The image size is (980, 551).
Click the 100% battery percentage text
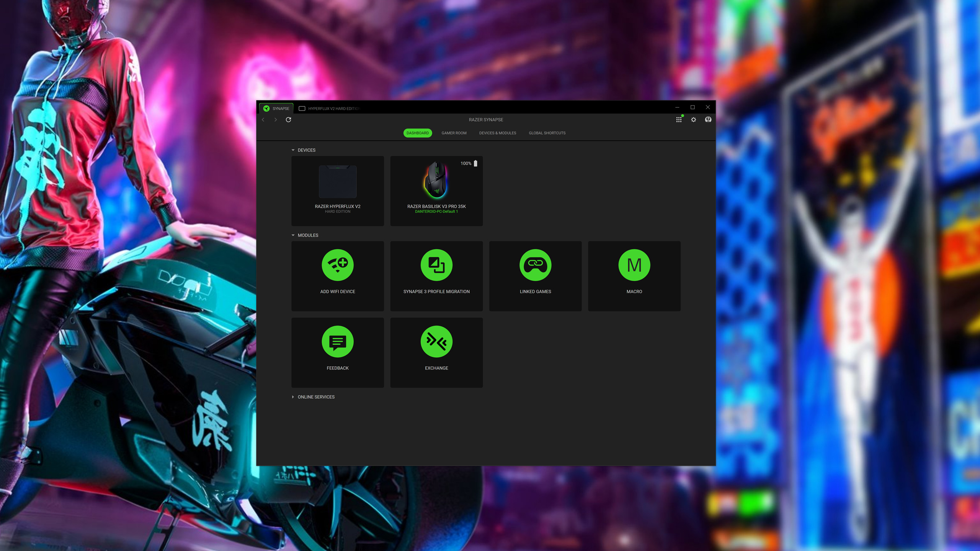click(465, 163)
